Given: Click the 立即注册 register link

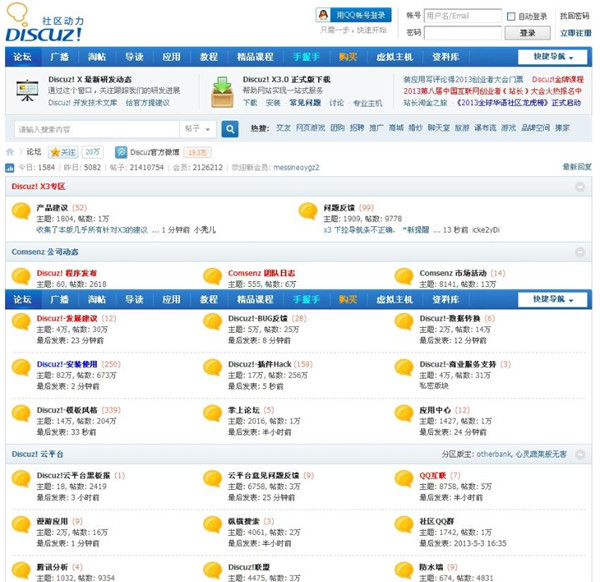Looking at the screenshot, I should [576, 33].
